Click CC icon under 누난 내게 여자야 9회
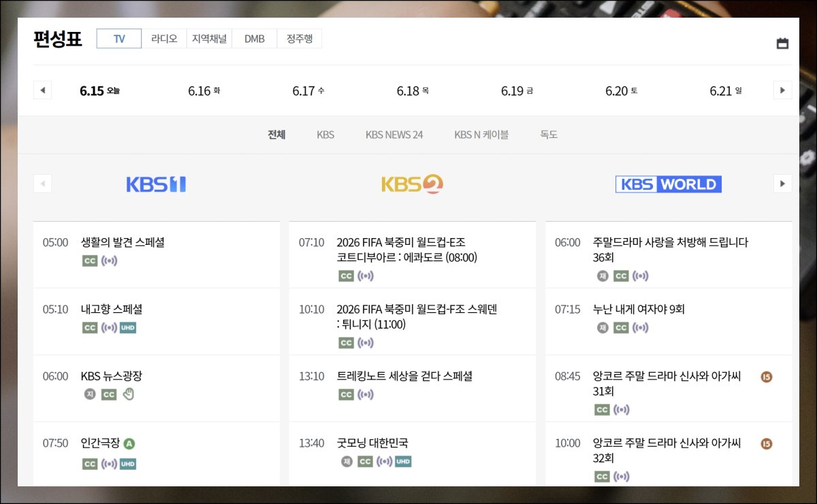 621,328
